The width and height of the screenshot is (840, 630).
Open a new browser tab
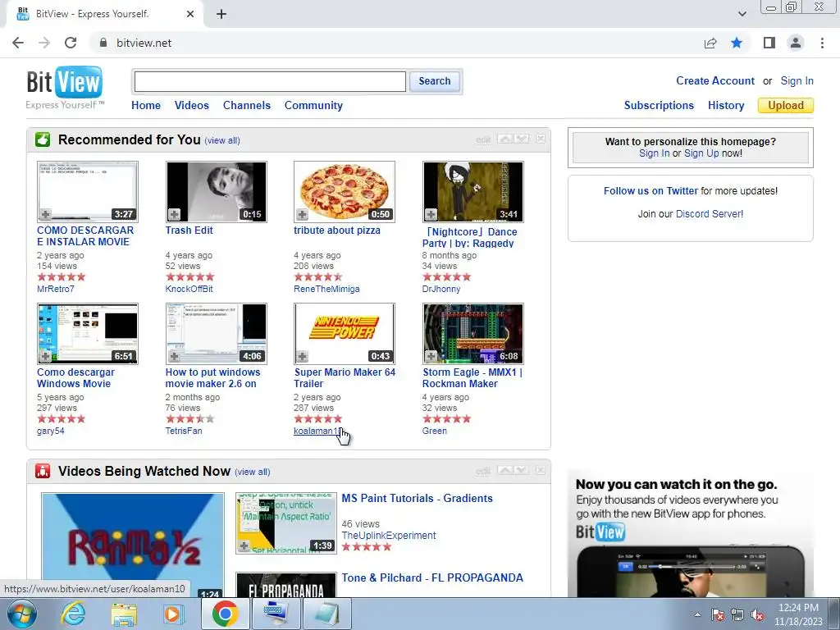pos(221,14)
